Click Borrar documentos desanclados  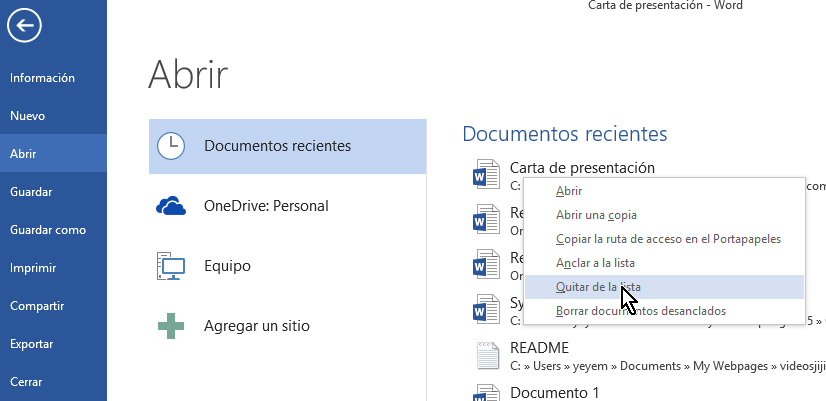pyautogui.click(x=665, y=311)
